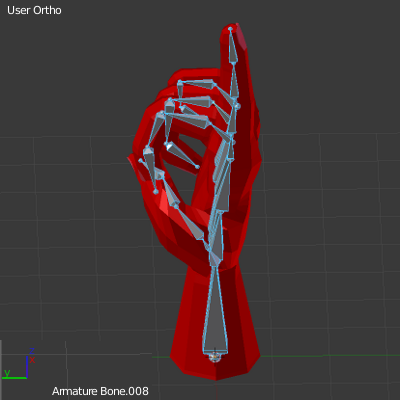Click the blue Z axis on gizmo

point(27,366)
